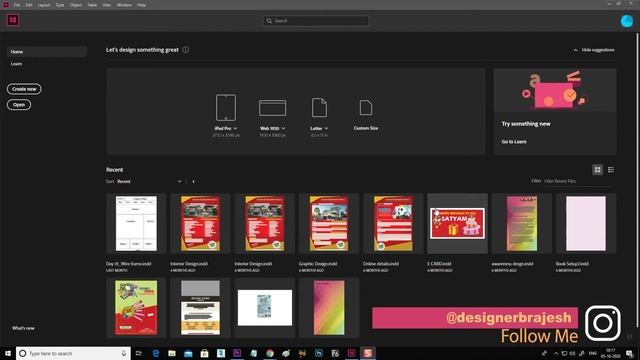Viewport: 640px width, 360px height.
Task: Click the taskbar clock and date
Action: [611, 353]
